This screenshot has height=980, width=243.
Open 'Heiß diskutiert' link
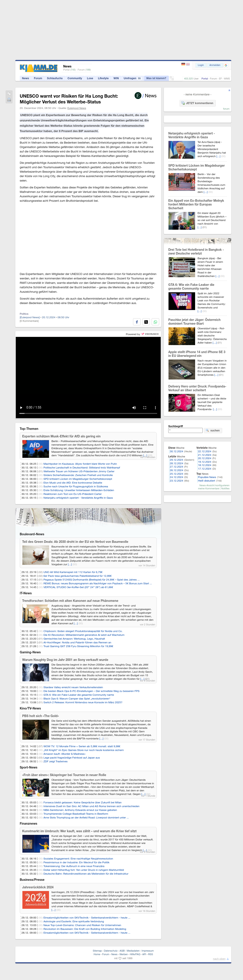click(x=206, y=480)
